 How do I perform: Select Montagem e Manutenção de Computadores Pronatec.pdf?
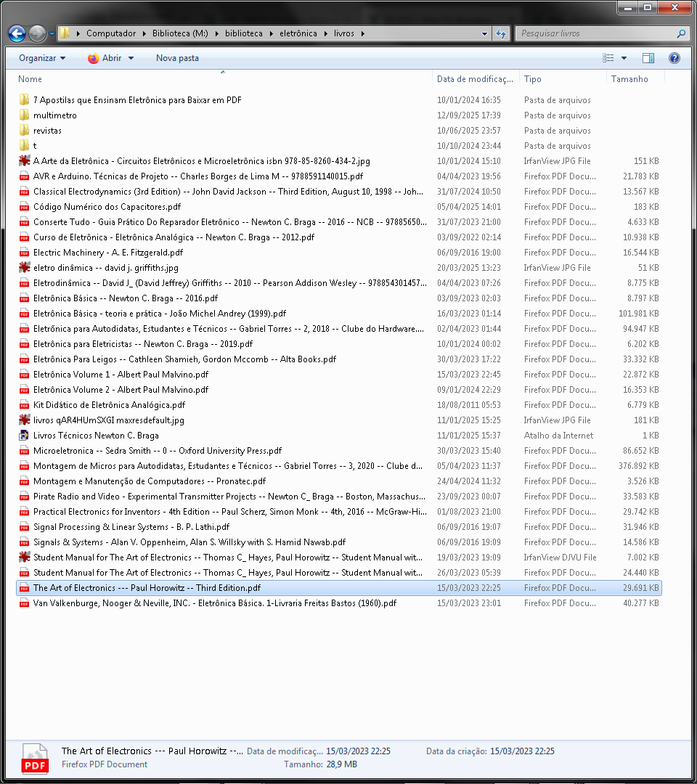coord(150,481)
